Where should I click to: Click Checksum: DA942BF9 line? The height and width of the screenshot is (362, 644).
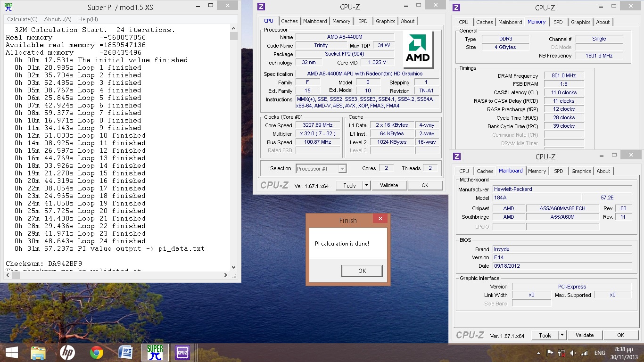(44, 263)
